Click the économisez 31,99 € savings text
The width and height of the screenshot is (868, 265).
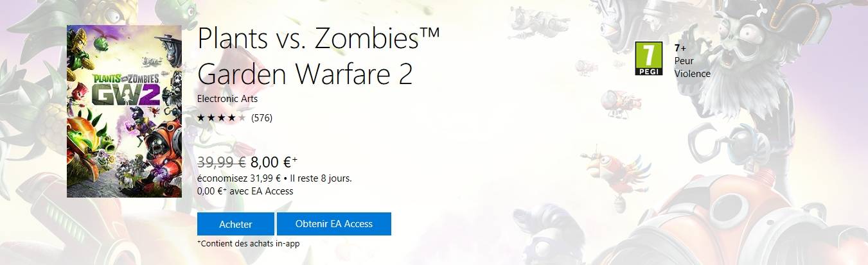pyautogui.click(x=240, y=178)
